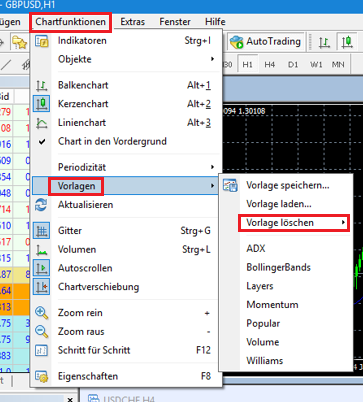
Task: Click the AutoTrading toolbar button
Action: (266, 42)
